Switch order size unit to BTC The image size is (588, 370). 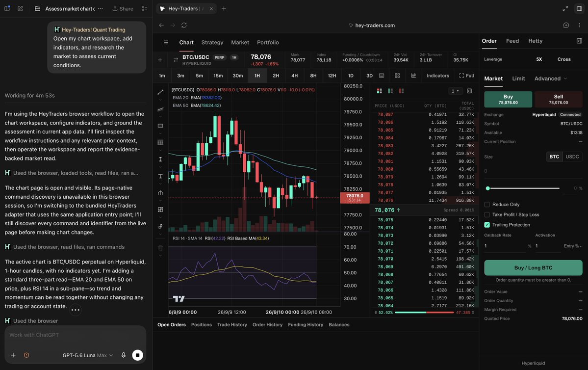pos(554,157)
